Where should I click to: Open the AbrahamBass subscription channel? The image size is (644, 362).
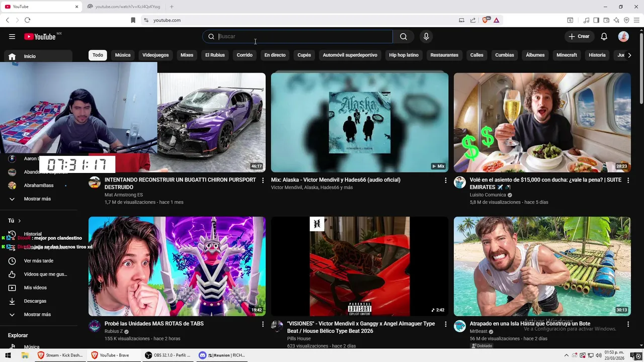(x=38, y=186)
